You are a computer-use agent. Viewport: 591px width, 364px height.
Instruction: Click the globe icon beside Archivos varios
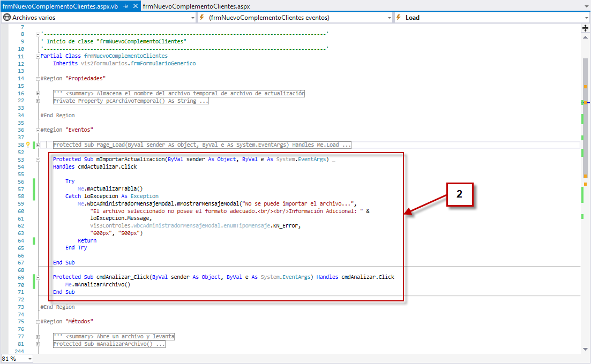pos(7,18)
